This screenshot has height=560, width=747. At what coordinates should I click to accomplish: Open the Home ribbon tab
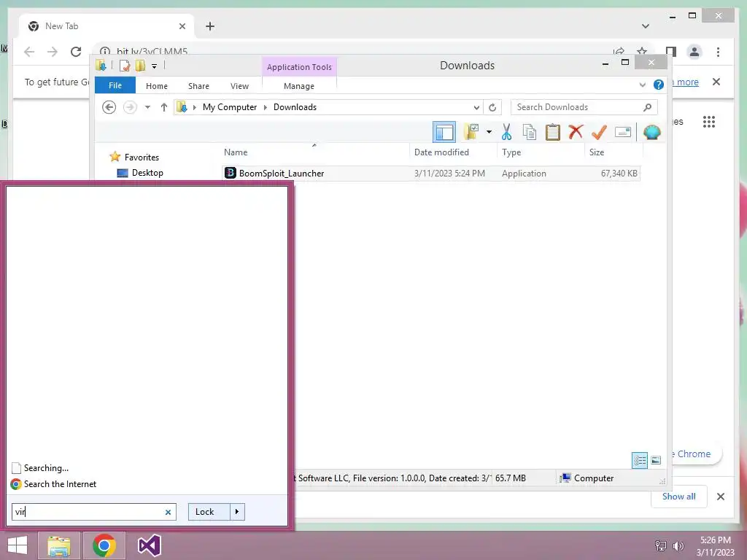pyautogui.click(x=157, y=86)
